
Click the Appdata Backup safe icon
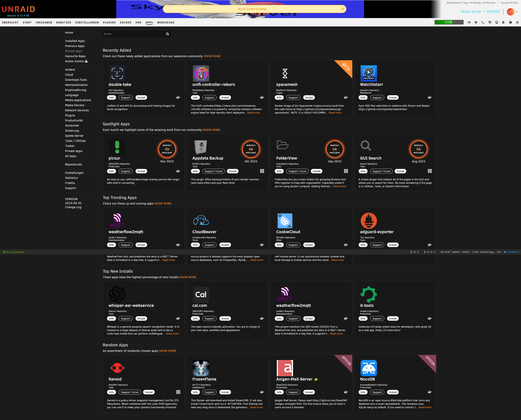click(x=201, y=147)
